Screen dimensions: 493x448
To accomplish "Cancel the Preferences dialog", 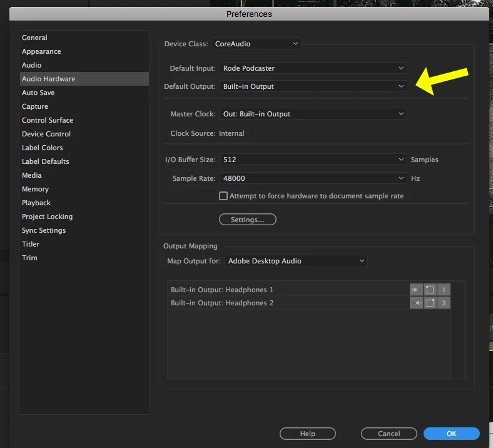I will click(389, 434).
